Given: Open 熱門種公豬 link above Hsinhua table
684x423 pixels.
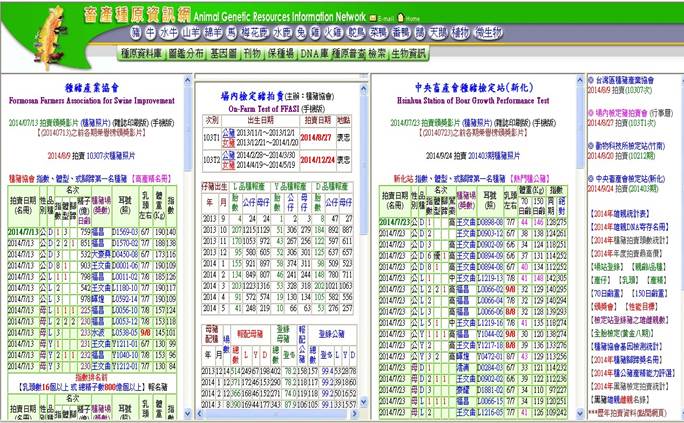Looking at the screenshot, I should pos(529,179).
